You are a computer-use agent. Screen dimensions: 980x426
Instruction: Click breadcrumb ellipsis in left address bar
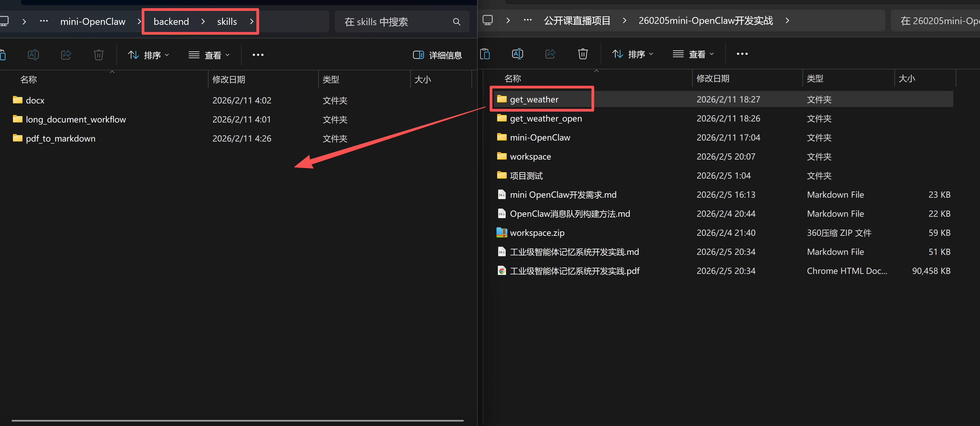pyautogui.click(x=44, y=21)
